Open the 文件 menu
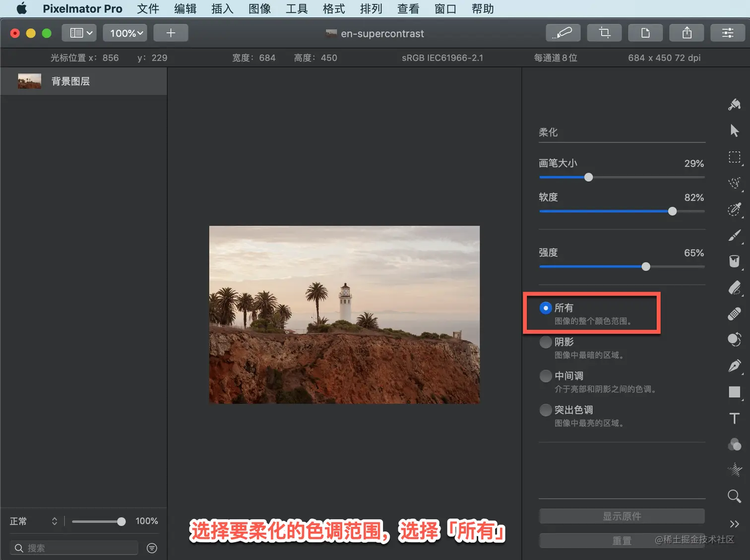Screen dimensions: 750x560 (x=148, y=8)
